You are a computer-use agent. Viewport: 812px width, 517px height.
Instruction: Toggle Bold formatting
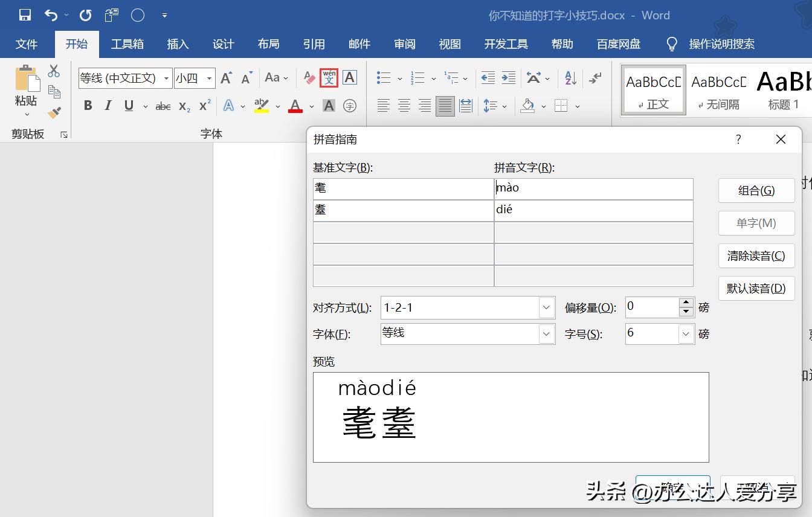(88, 106)
